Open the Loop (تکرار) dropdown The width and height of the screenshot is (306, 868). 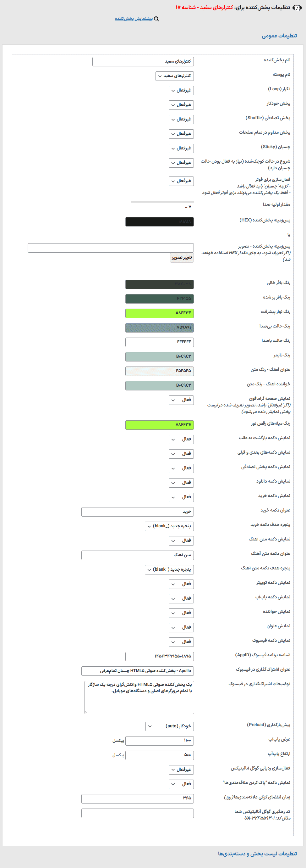pos(181,90)
